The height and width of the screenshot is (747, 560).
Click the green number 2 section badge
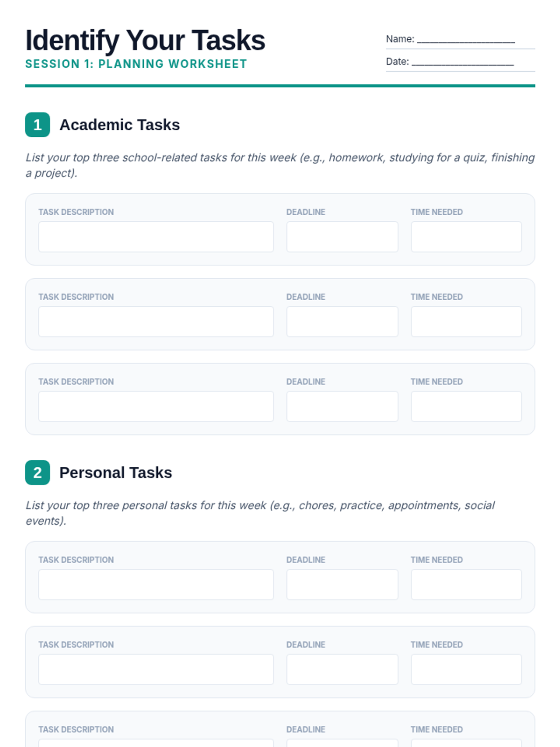[37, 472]
